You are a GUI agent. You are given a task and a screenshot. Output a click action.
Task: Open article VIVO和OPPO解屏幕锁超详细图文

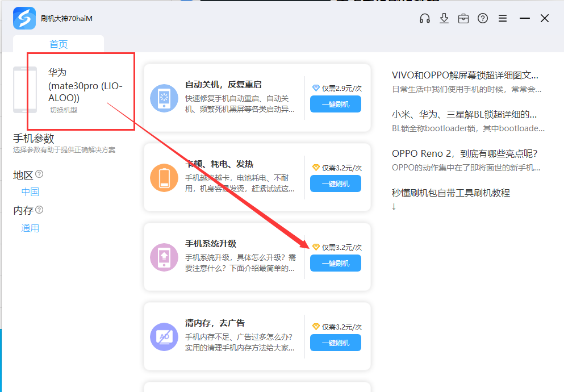(465, 75)
